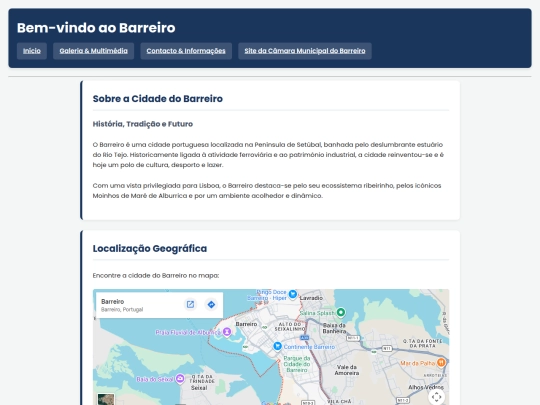Click 'Encontre a cidade do Barreiro no mapa' text
540x405 pixels.
(x=156, y=276)
